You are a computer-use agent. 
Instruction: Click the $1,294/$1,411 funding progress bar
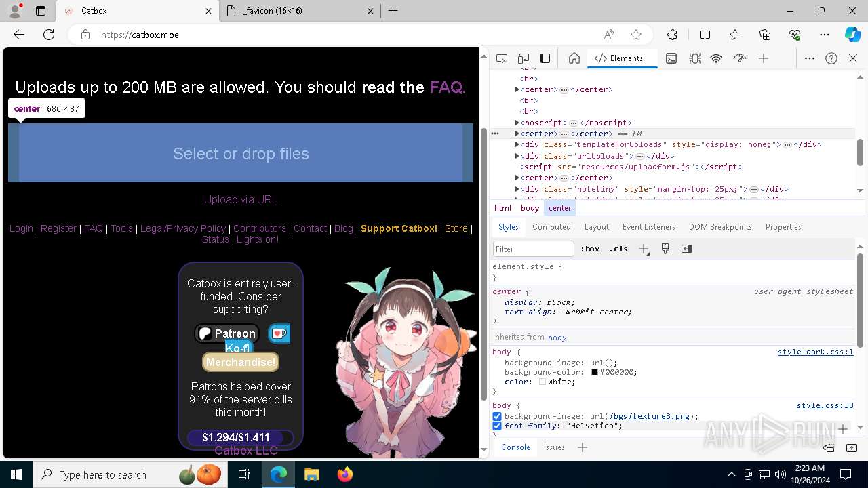point(241,438)
